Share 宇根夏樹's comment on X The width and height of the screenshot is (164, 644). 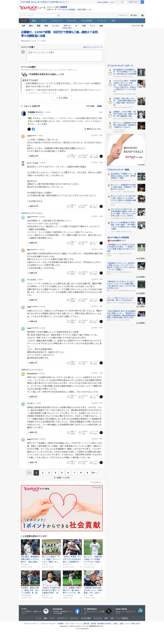pyautogui.click(x=29, y=129)
